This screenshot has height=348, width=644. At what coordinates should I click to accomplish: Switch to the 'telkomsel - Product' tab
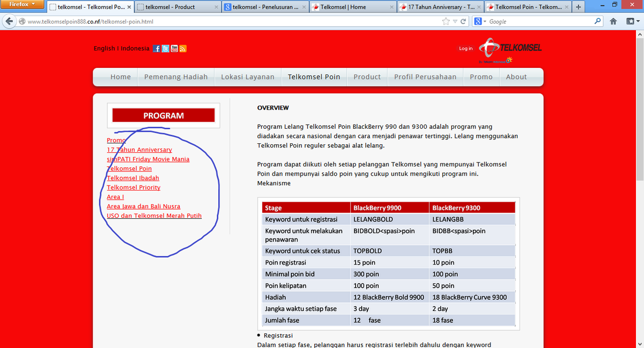178,7
